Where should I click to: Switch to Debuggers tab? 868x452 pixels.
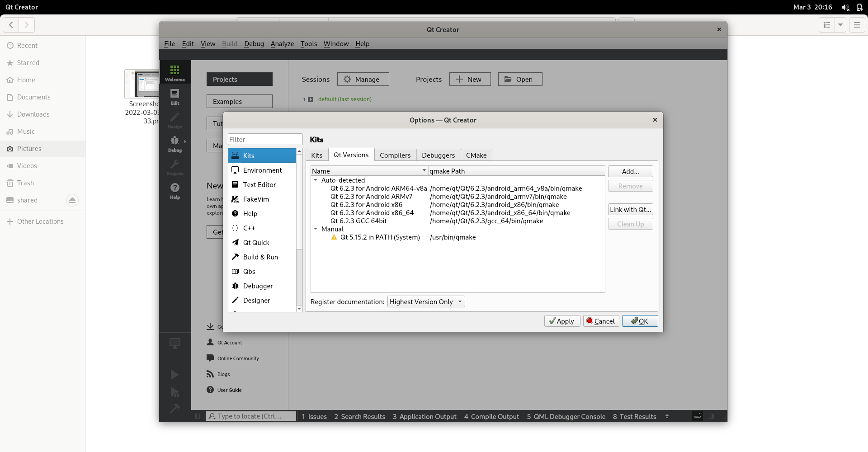tap(438, 155)
